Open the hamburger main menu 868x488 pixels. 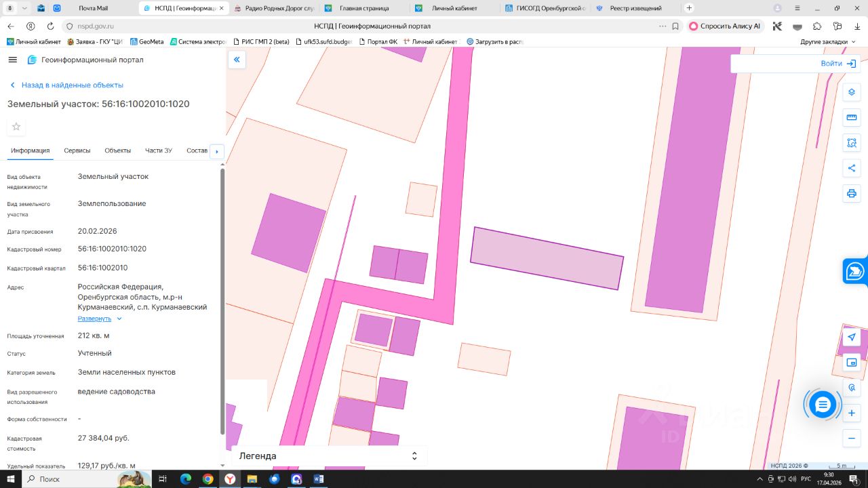pyautogui.click(x=12, y=60)
